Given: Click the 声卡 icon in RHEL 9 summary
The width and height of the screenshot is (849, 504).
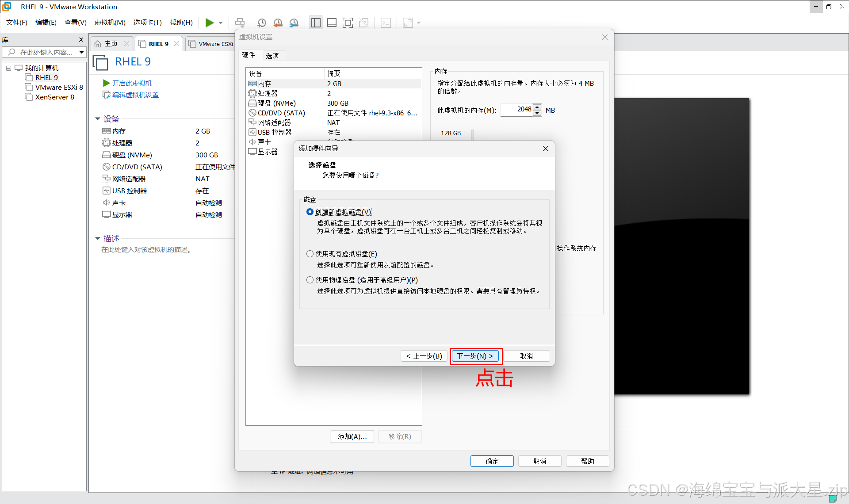Looking at the screenshot, I should pyautogui.click(x=107, y=202).
